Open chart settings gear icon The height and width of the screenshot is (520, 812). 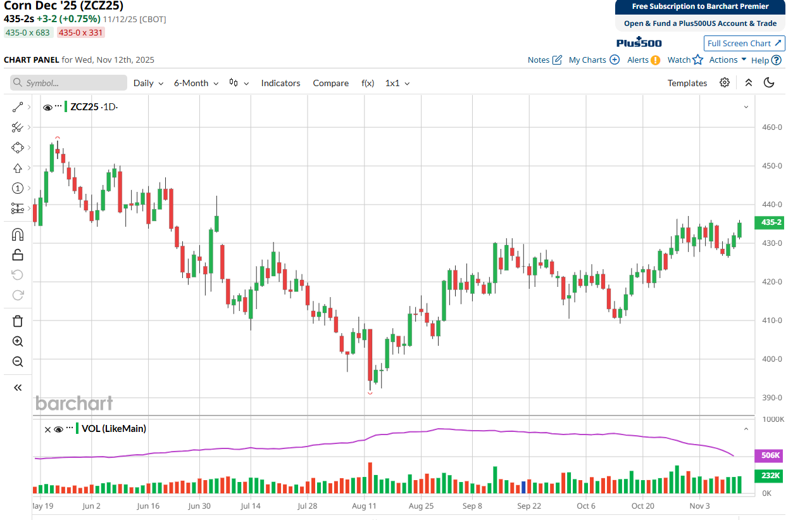[x=725, y=83]
